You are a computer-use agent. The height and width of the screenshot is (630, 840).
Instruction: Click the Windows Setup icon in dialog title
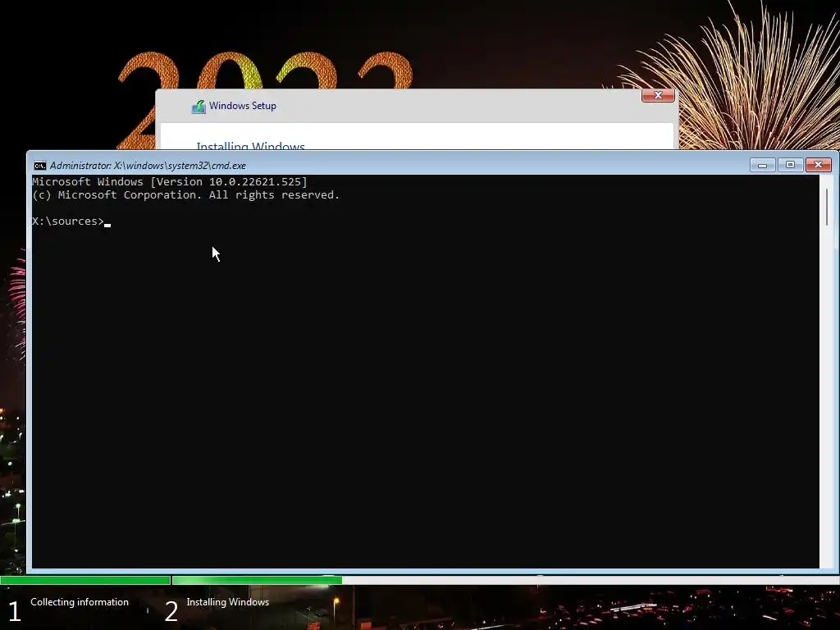click(x=199, y=107)
